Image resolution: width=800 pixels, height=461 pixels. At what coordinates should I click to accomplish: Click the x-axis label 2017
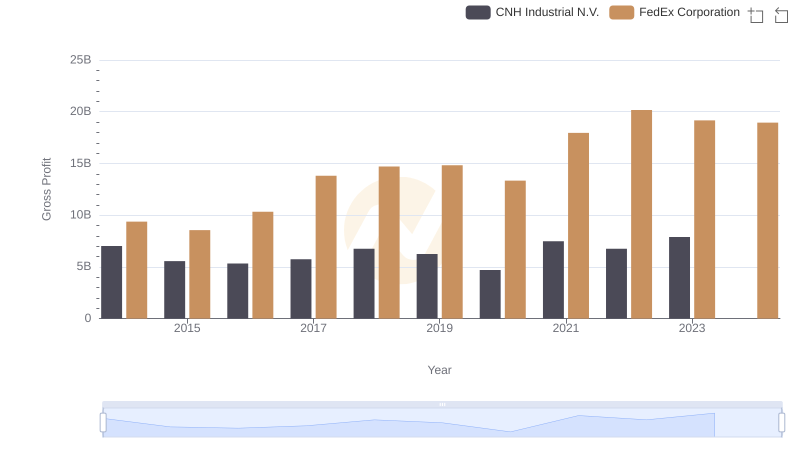(x=313, y=328)
